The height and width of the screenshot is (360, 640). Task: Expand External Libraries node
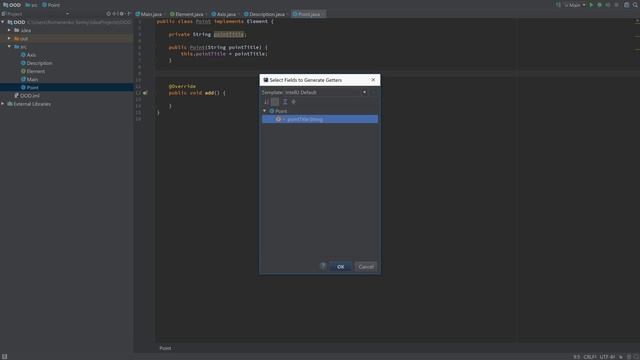[x=3, y=104]
